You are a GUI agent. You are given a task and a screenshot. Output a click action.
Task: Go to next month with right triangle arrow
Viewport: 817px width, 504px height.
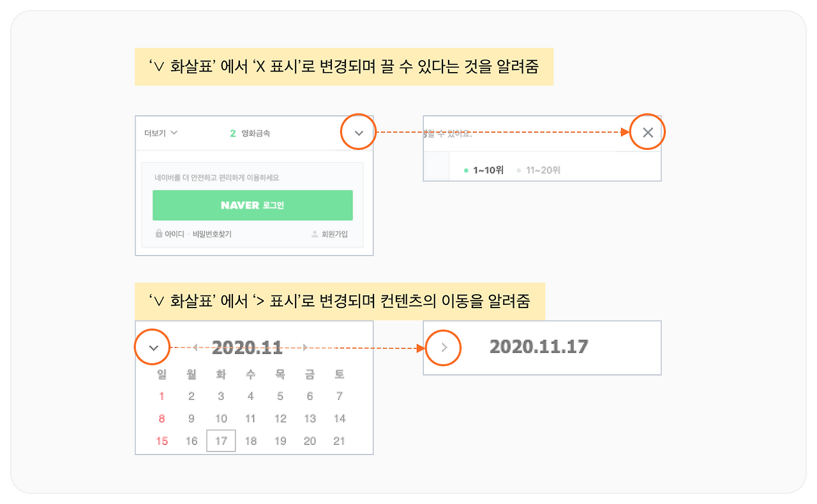point(305,348)
